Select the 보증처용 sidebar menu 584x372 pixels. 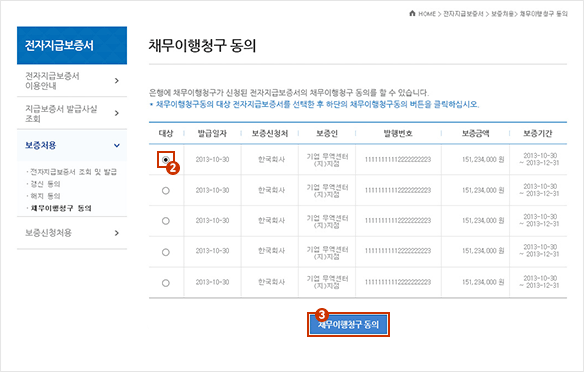[x=41, y=145]
